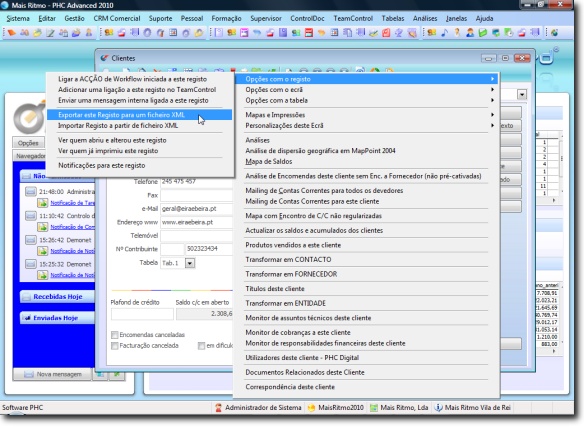Image resolution: width=584 pixels, height=427 pixels.
Task: Click the green book toolbar icon
Action: [483, 33]
